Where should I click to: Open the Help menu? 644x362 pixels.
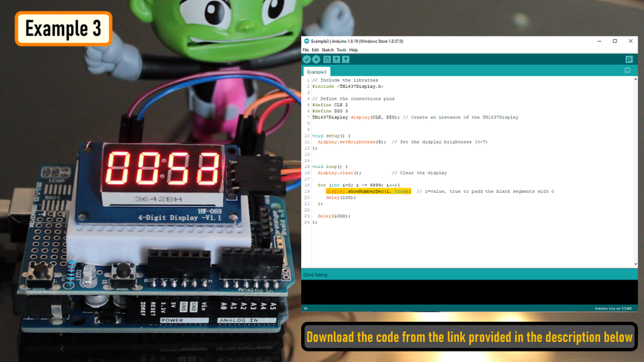(354, 48)
